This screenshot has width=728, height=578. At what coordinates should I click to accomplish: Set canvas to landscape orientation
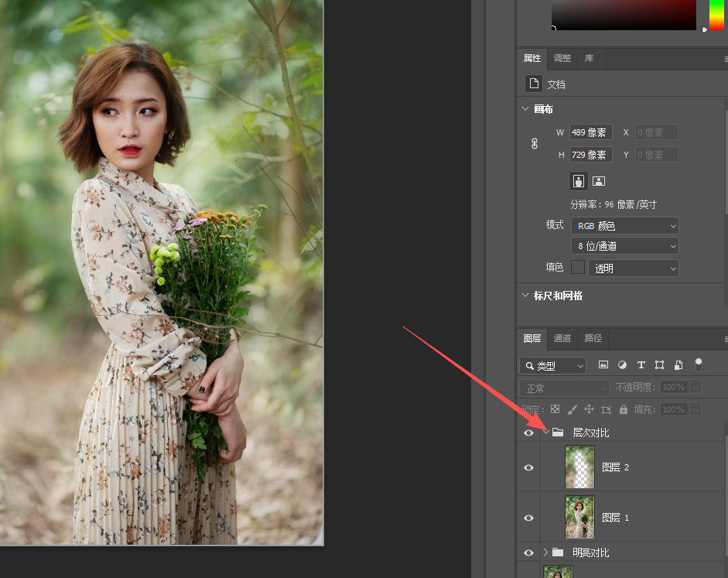click(x=599, y=181)
